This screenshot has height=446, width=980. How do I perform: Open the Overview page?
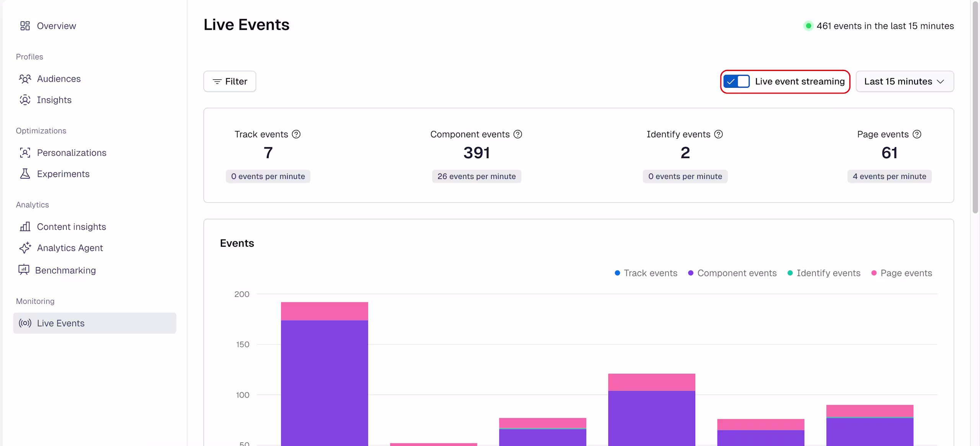56,26
